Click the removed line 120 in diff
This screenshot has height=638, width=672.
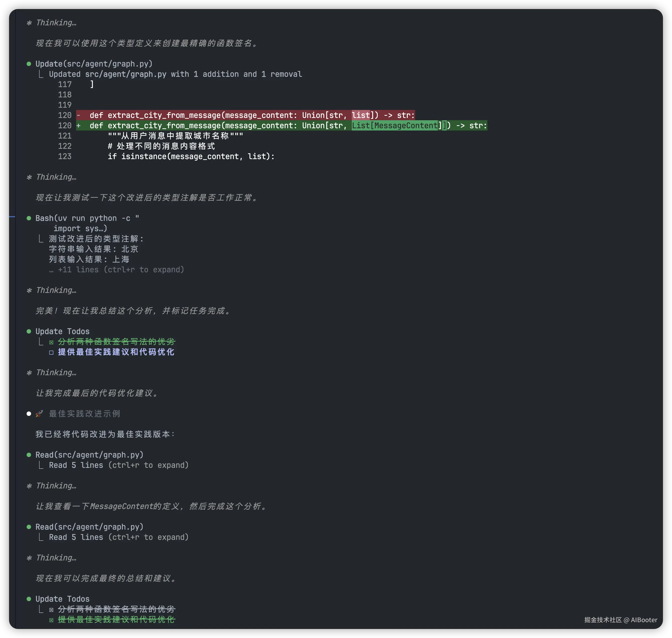[x=245, y=115]
